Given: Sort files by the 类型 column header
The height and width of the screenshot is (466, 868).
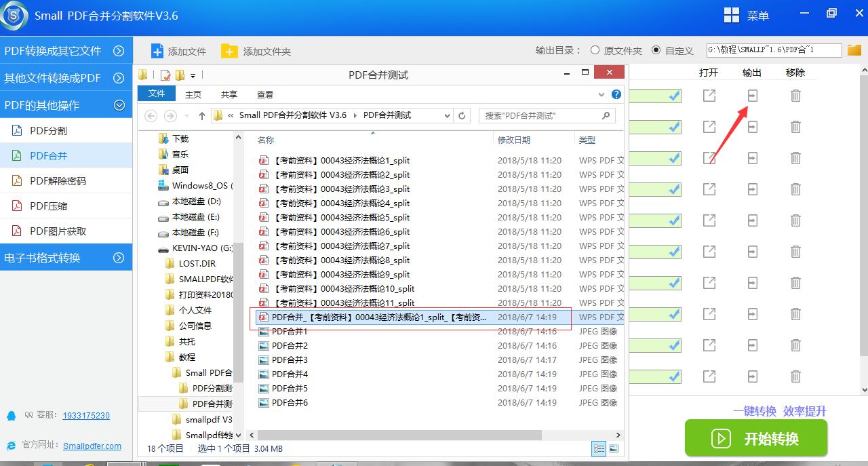Looking at the screenshot, I should (x=587, y=140).
